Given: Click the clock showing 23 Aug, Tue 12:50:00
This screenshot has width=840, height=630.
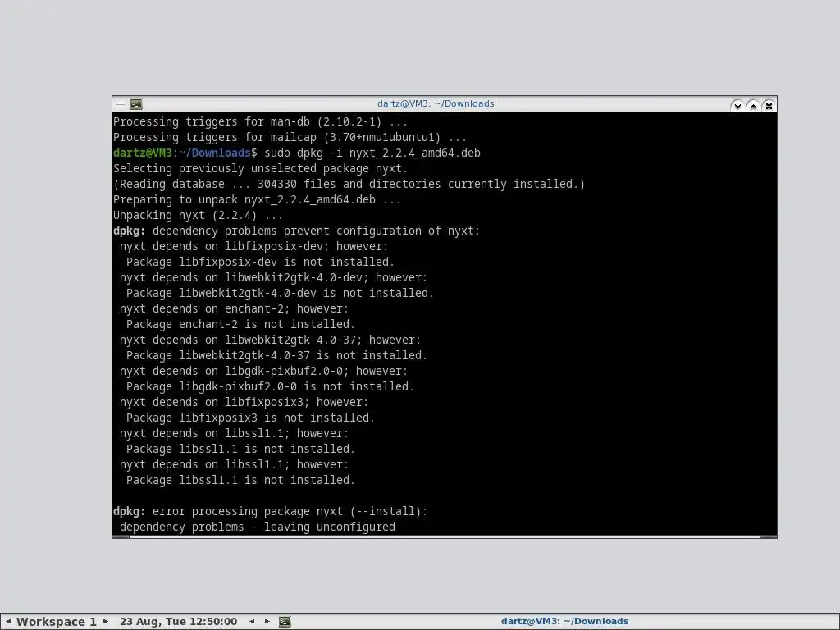Looking at the screenshot, I should [178, 622].
